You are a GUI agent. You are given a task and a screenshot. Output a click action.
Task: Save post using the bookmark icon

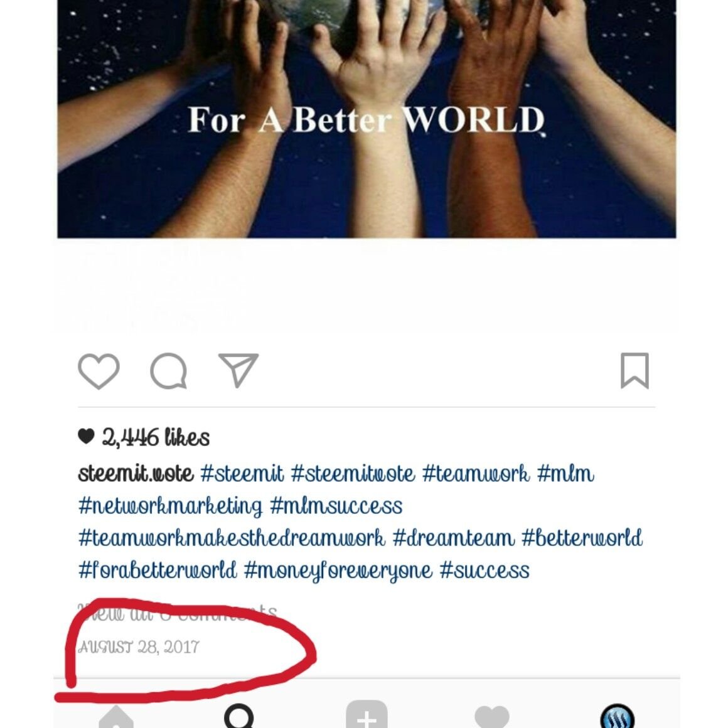click(x=634, y=370)
